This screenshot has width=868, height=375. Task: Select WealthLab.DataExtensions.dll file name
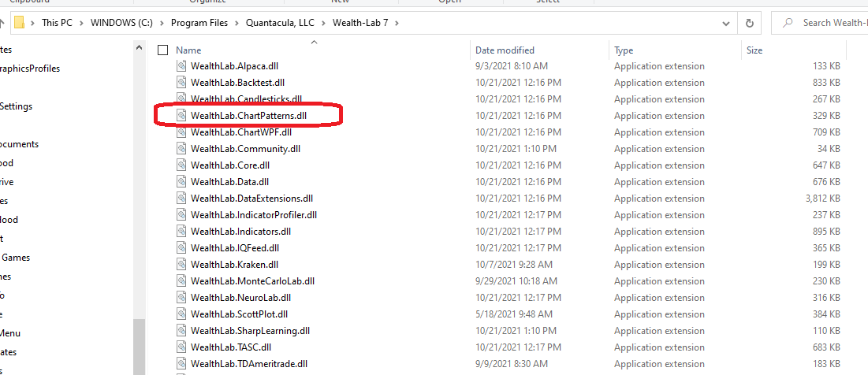pos(251,199)
